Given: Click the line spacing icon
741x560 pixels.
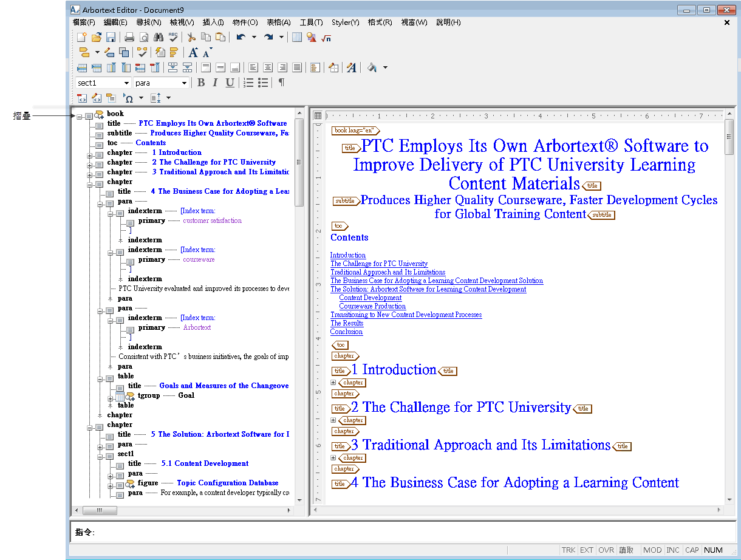Looking at the screenshot, I should (x=155, y=98).
